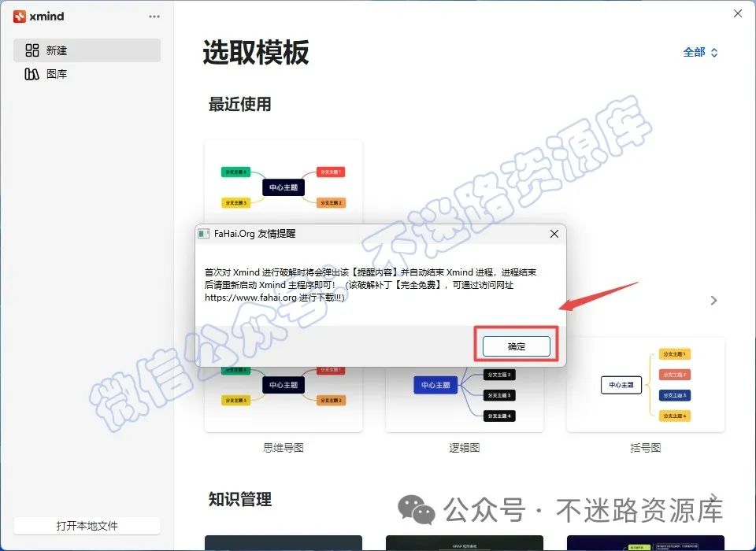This screenshot has width=756, height=551.
Task: Click the 逻辑图 label
Action: coord(465,448)
